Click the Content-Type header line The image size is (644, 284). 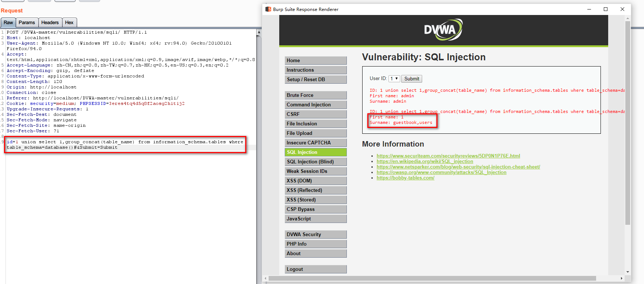point(75,76)
